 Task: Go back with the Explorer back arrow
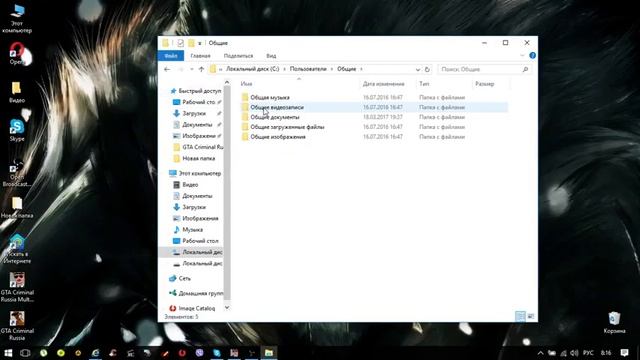click(x=167, y=69)
